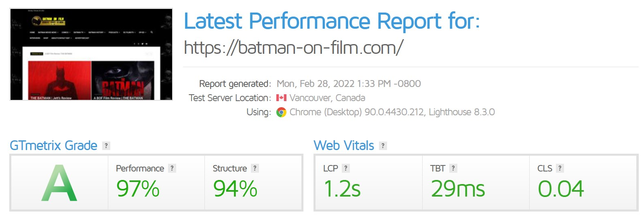Click the Web Vitals heading
644x218 pixels.
point(344,146)
